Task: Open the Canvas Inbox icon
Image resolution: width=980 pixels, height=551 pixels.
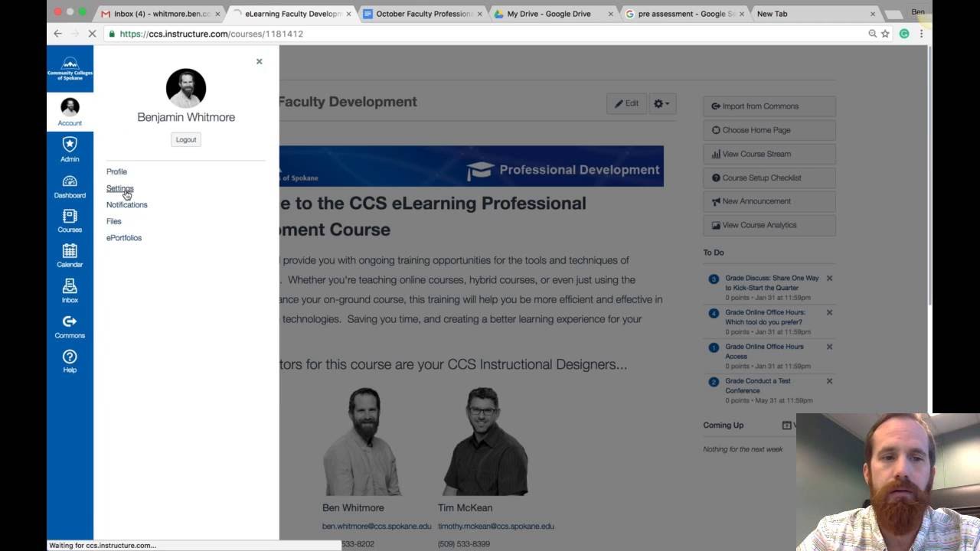Action: coord(70,291)
